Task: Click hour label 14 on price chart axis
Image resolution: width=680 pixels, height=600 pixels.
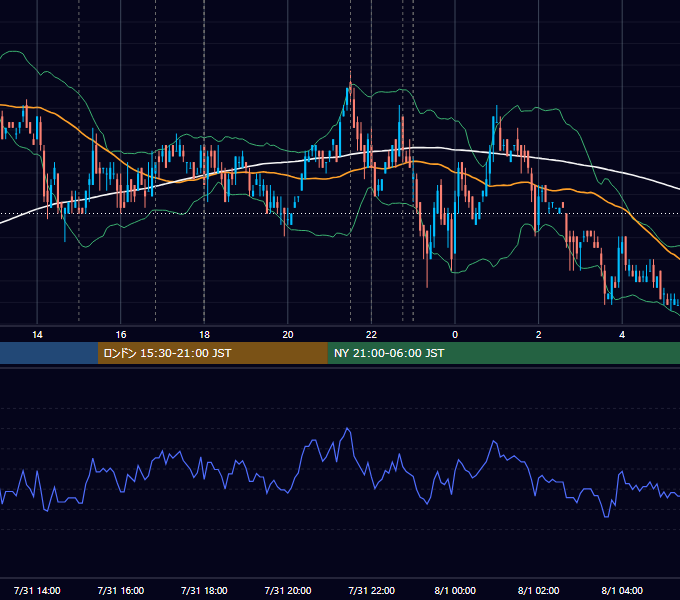Action: [37, 335]
